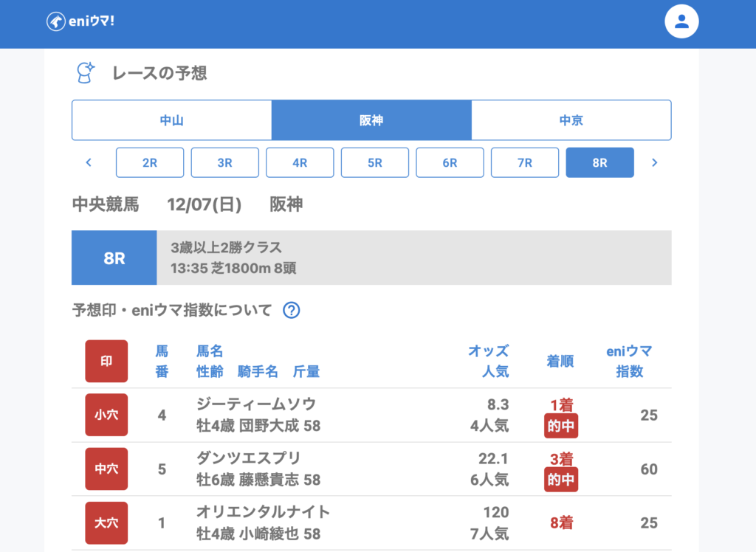Viewport: 756px width, 552px height.
Task: Go to previous races with left chevron
Action: 89,162
